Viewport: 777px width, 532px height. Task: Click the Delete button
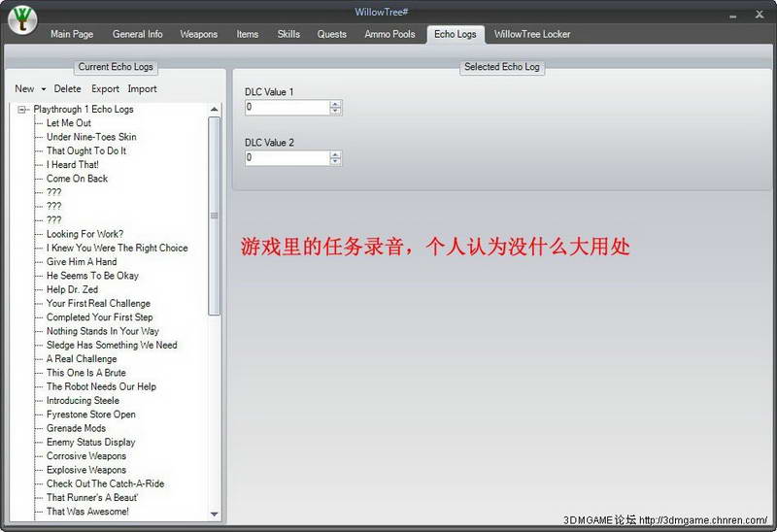point(67,89)
